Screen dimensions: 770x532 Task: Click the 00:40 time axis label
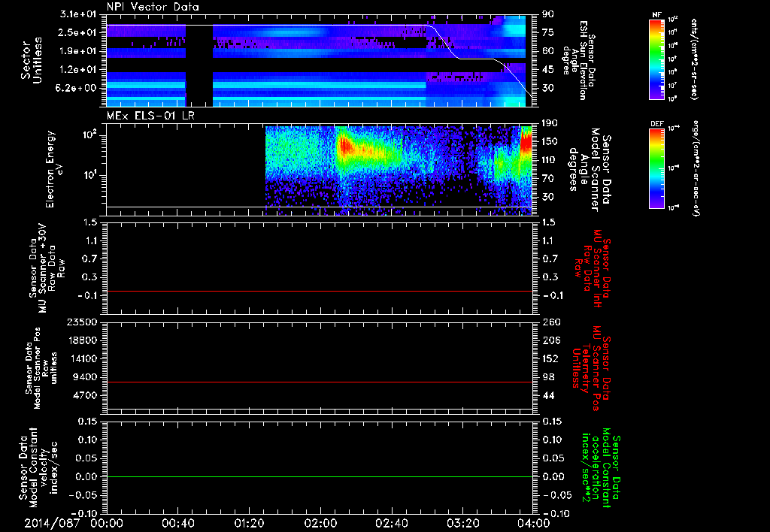pos(177,523)
